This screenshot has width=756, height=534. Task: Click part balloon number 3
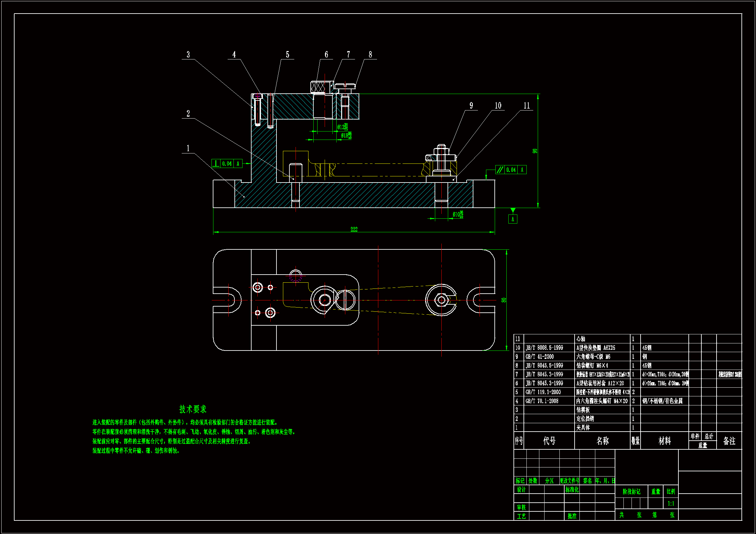(188, 55)
